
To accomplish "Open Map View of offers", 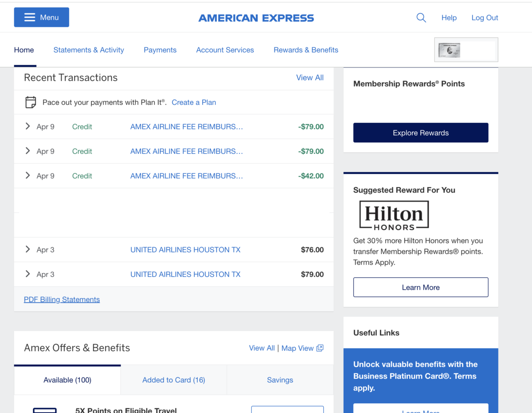I will tap(297, 348).
